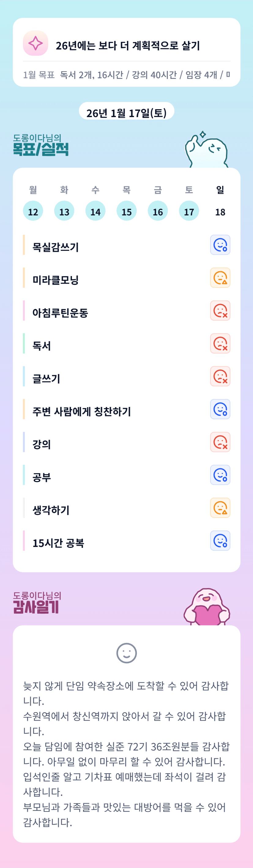Click the 주변 사람에게 칭찬하기 blue smiley icon
This screenshot has width=253, height=868.
220,409
